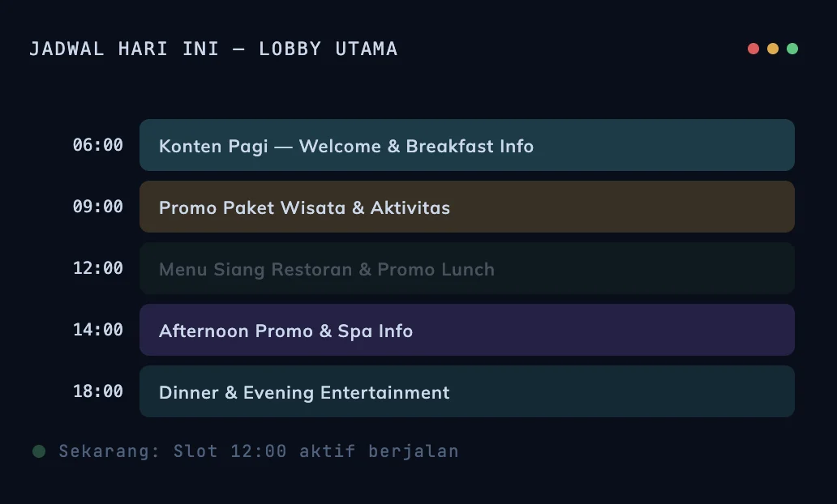Viewport: 837px width, 504px height.
Task: Open the Dinner & Evening Entertainment slot
Action: [x=466, y=392]
